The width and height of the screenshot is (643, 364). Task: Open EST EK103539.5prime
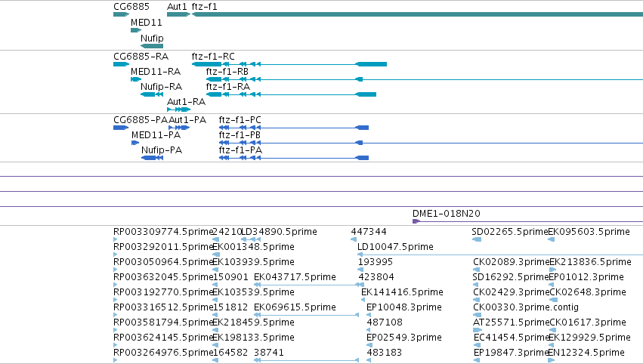pos(253,292)
